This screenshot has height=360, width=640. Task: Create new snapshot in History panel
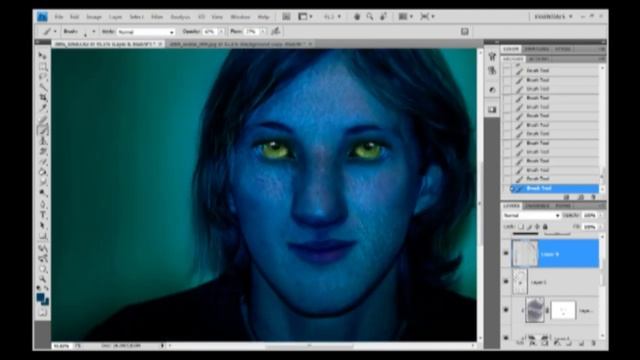pos(580,197)
